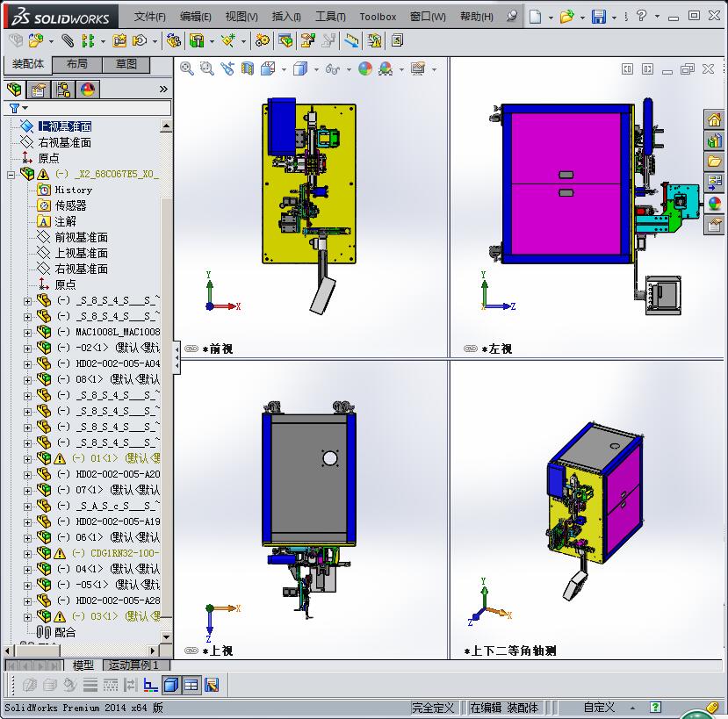Click the Display Style cube icon
The image size is (728, 719).
pos(300,68)
